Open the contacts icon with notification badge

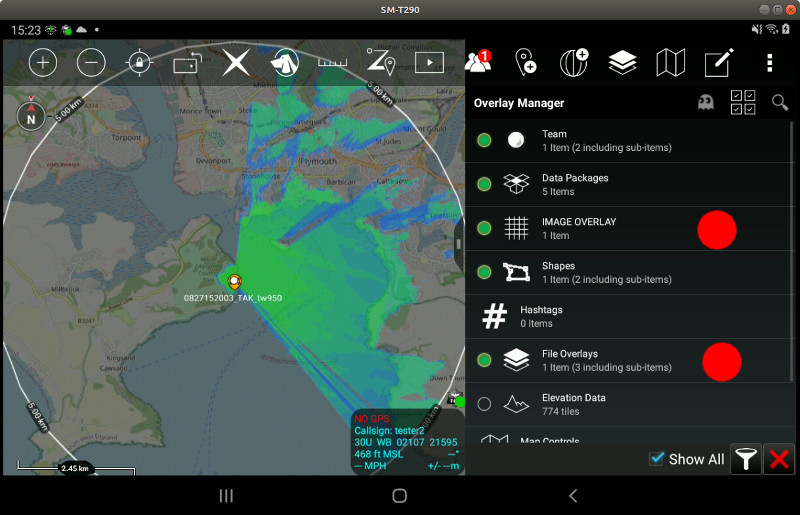click(x=478, y=62)
